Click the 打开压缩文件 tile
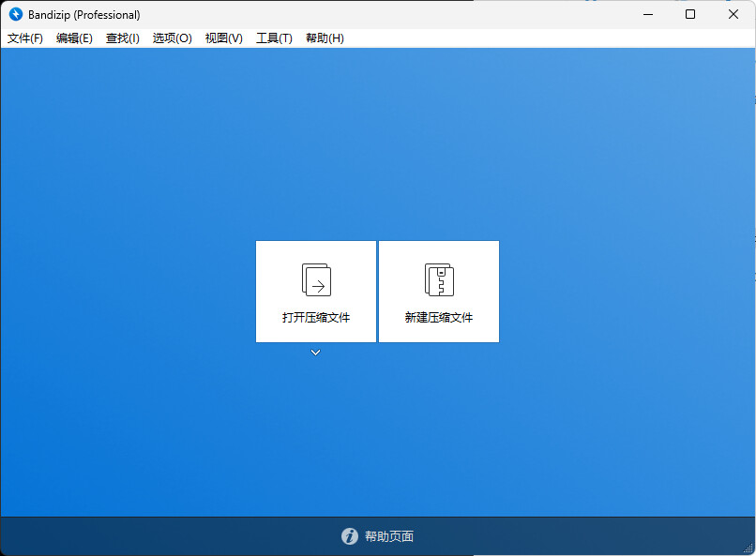 (316, 292)
